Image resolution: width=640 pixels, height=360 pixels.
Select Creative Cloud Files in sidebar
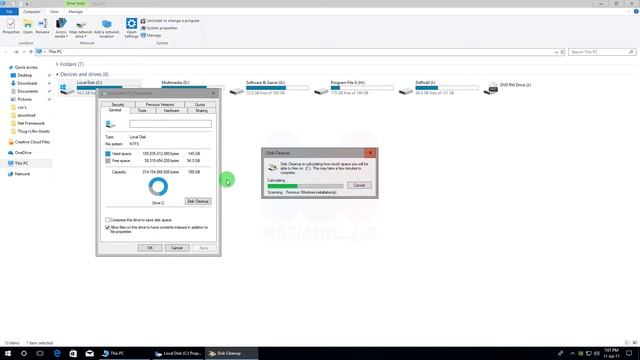click(x=32, y=142)
